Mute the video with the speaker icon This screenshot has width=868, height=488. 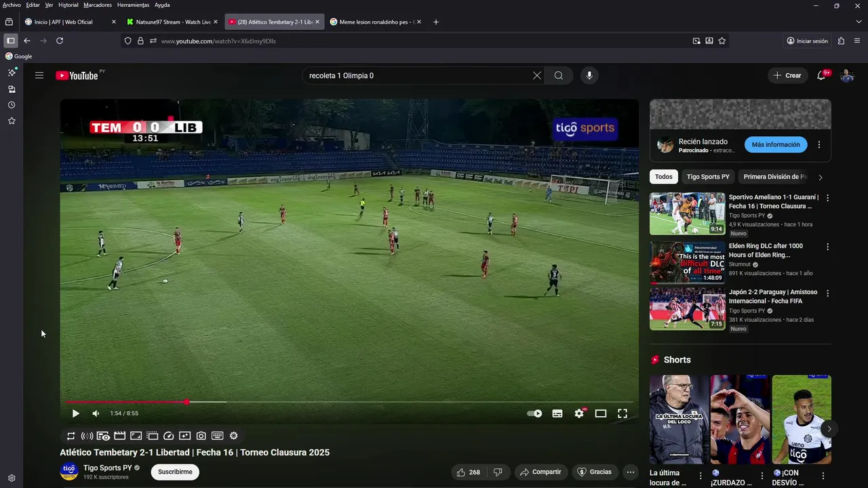point(96,413)
